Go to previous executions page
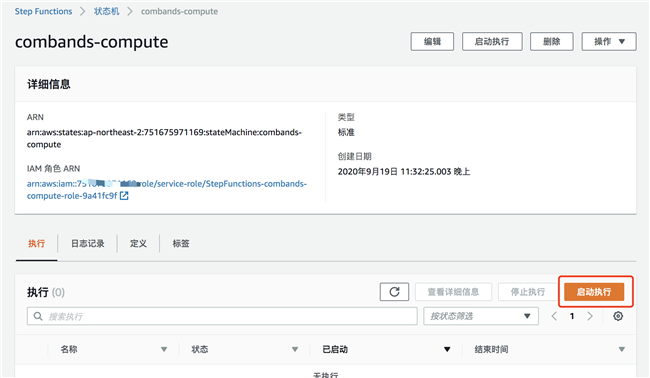 554,316
